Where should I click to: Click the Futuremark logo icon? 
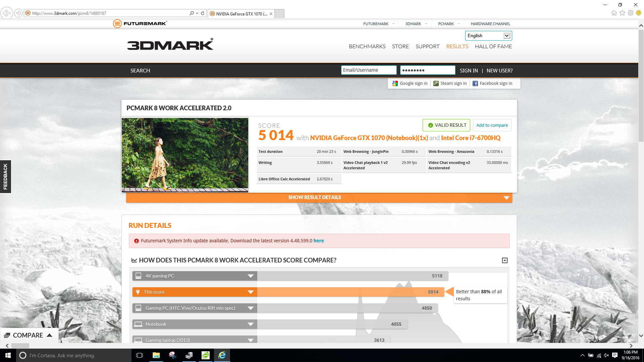(117, 23)
